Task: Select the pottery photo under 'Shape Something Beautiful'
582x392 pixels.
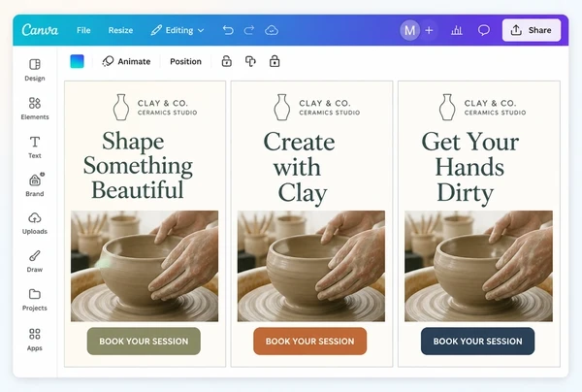Action: click(145, 266)
